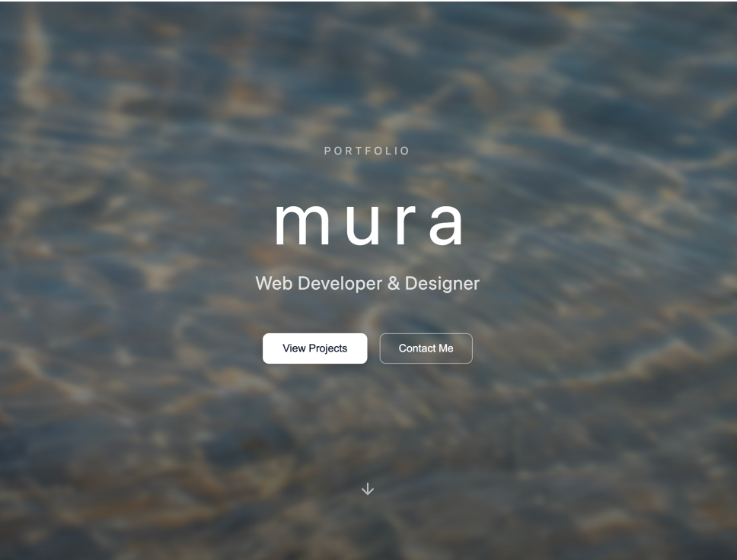737x560 pixels.
Task: Click the word "Web" in the tagline
Action: (x=274, y=284)
